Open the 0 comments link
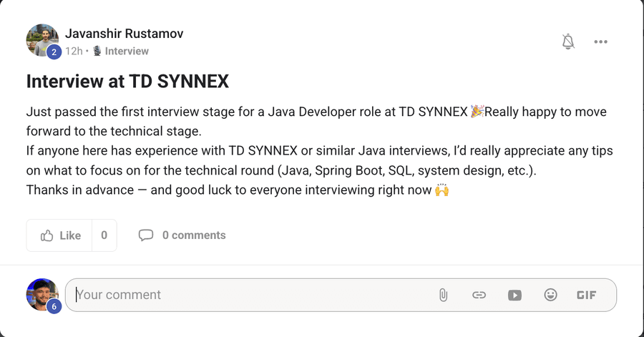644x337 pixels. 194,235
